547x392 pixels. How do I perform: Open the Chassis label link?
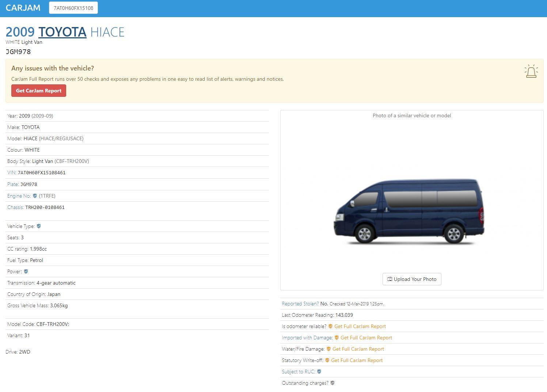coord(16,207)
